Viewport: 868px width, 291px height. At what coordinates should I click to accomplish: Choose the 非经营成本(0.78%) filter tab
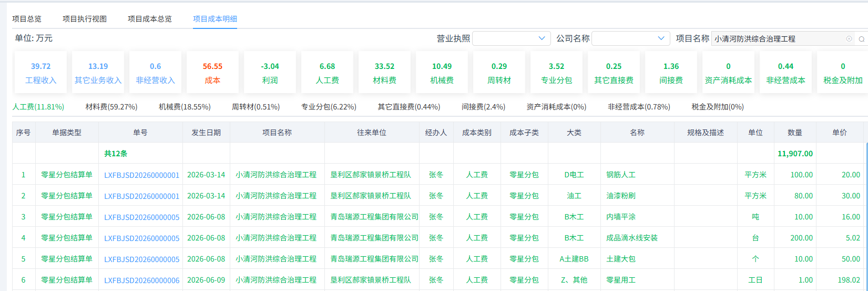tap(639, 107)
